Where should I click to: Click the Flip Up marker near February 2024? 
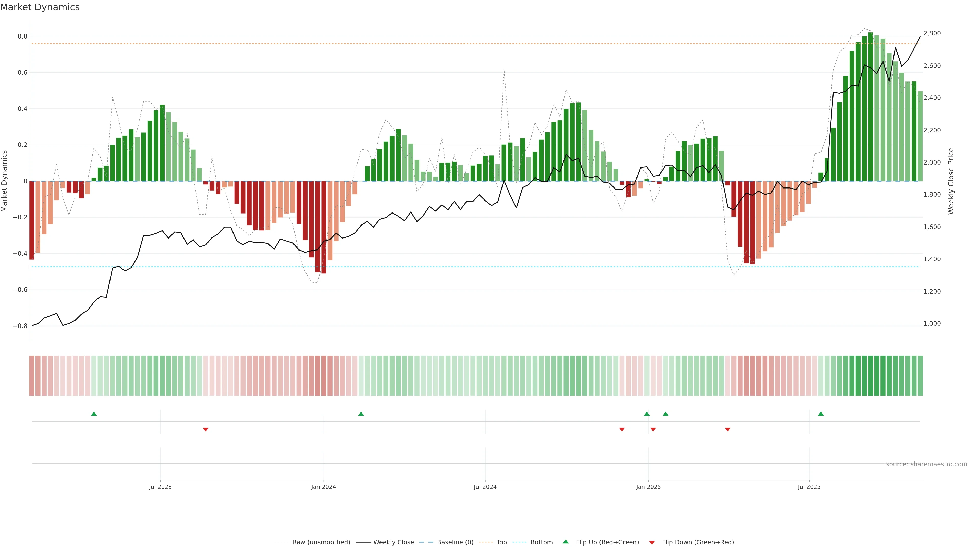click(x=361, y=414)
